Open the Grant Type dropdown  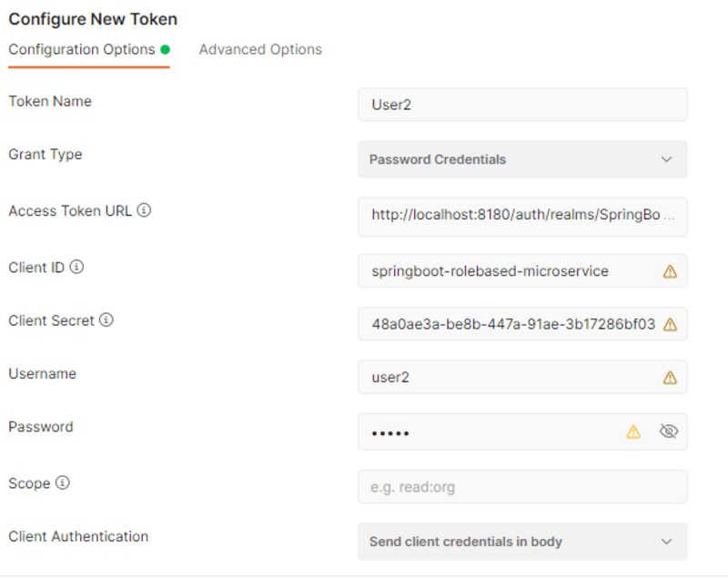click(x=521, y=159)
